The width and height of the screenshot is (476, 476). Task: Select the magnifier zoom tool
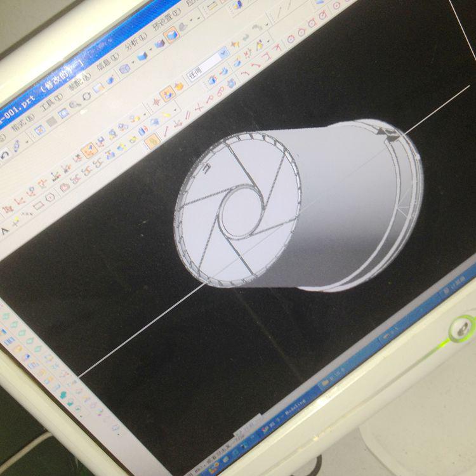pyautogui.click(x=75, y=105)
